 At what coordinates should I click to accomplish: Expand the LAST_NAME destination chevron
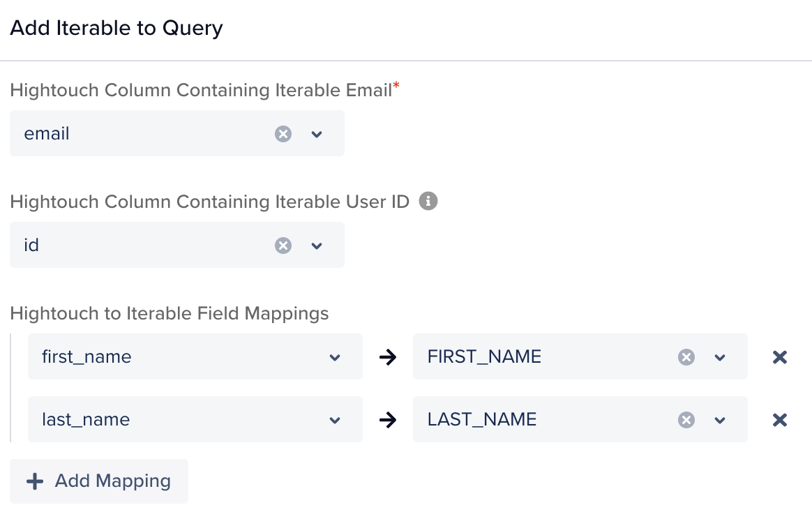(720, 420)
